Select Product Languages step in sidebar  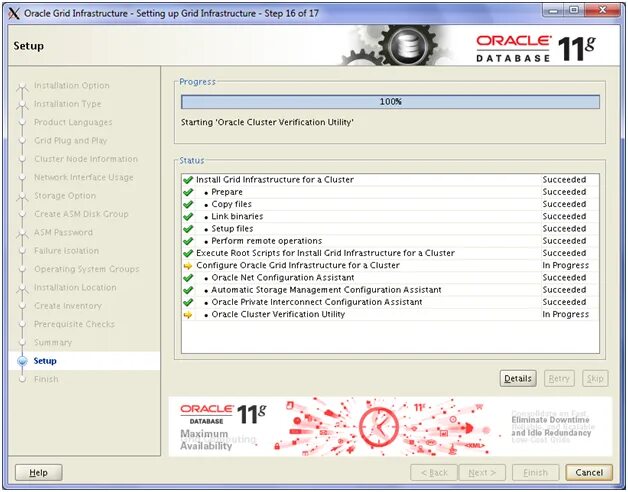[73, 122]
